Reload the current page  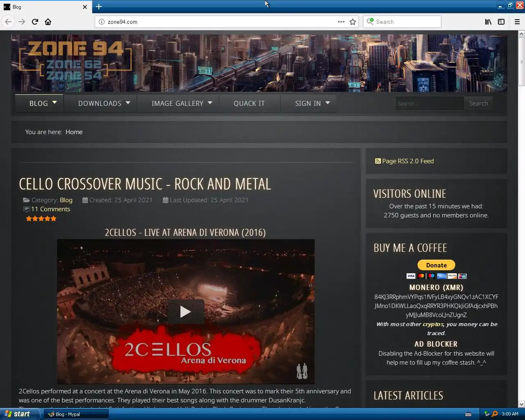coord(35,22)
